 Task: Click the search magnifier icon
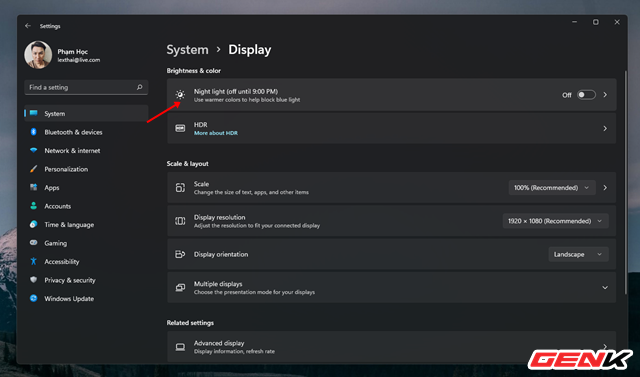(140, 87)
